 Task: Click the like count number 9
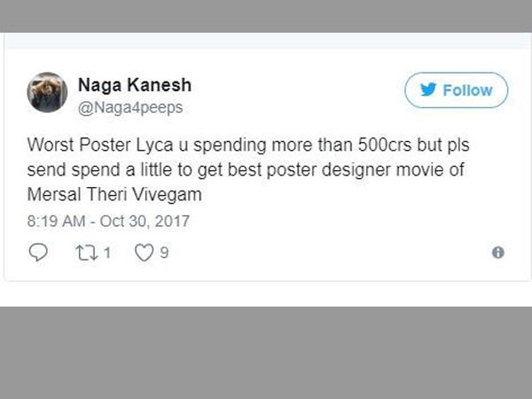[164, 253]
